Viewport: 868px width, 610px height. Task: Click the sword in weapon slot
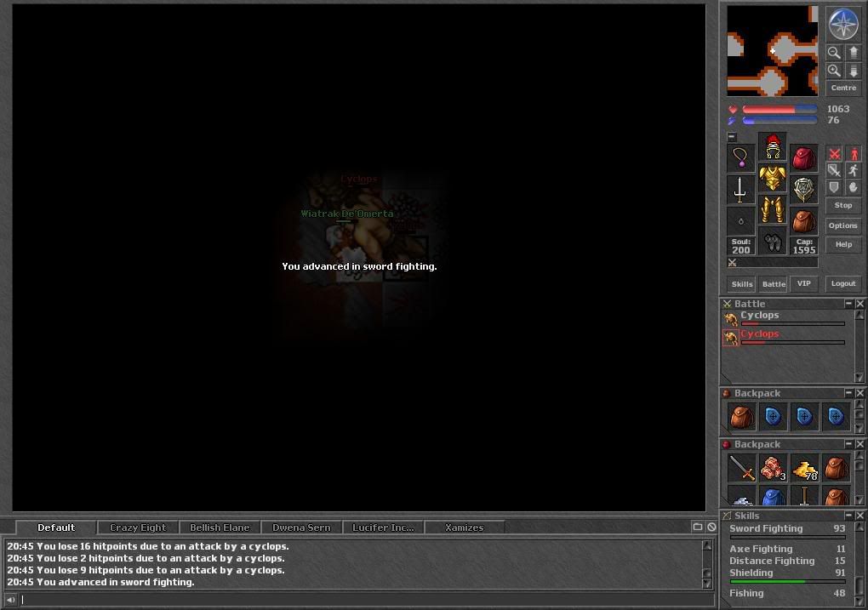(x=740, y=190)
